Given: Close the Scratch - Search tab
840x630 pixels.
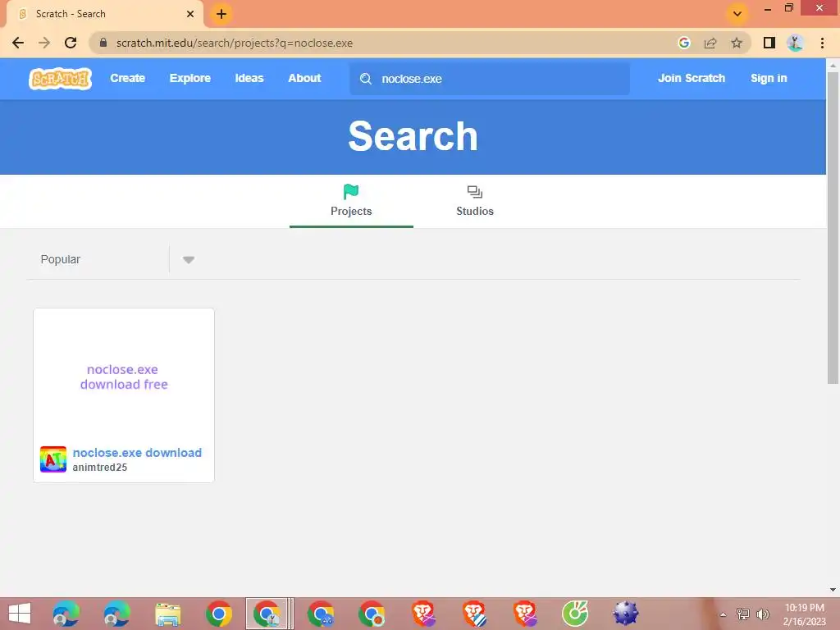Looking at the screenshot, I should pyautogui.click(x=190, y=14).
